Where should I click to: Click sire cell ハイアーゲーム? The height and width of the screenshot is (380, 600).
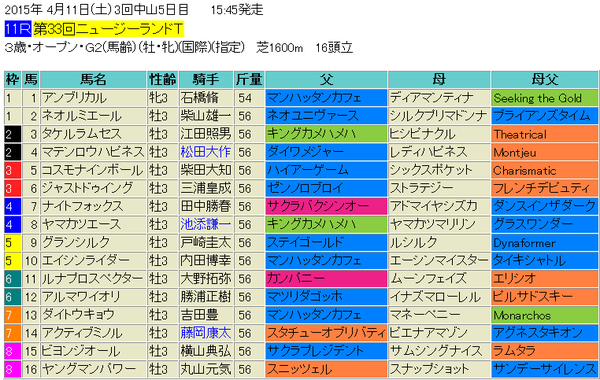tap(326, 170)
